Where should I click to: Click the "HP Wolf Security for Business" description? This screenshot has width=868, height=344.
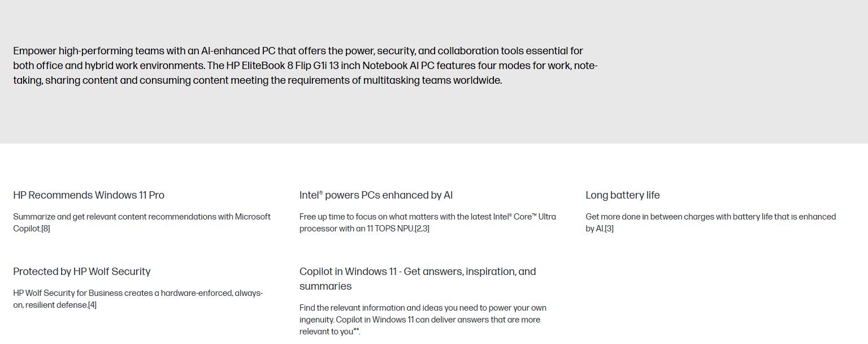pyautogui.click(x=138, y=293)
